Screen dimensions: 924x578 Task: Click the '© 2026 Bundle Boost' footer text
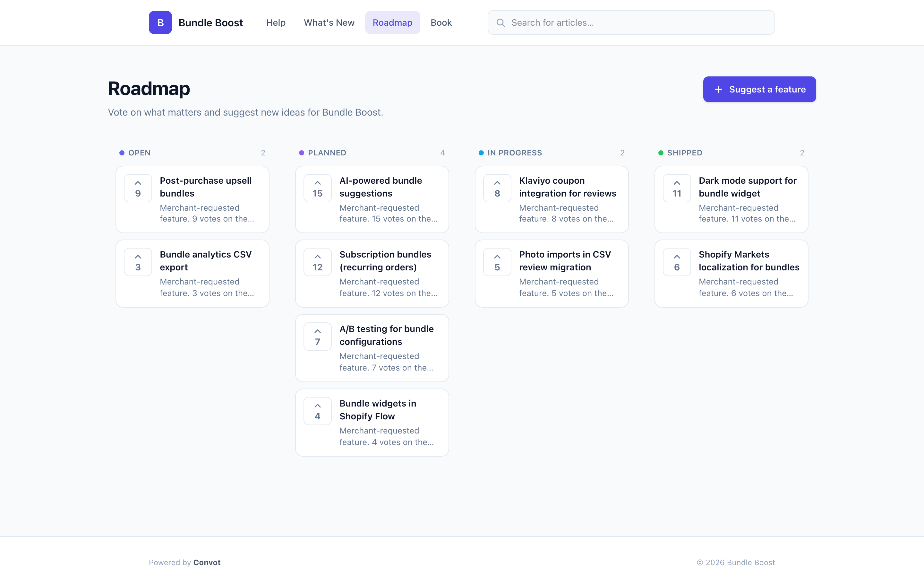pos(736,562)
